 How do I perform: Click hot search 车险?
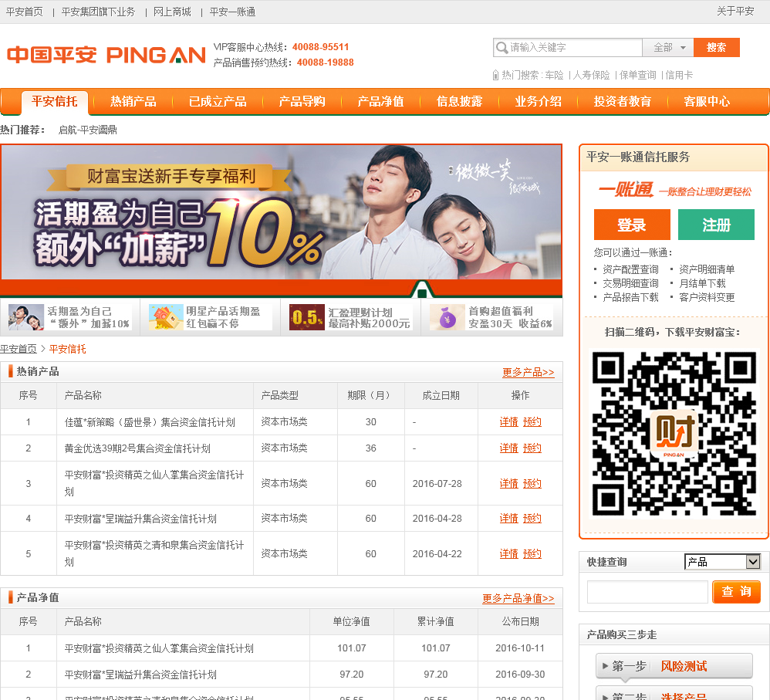[x=555, y=75]
